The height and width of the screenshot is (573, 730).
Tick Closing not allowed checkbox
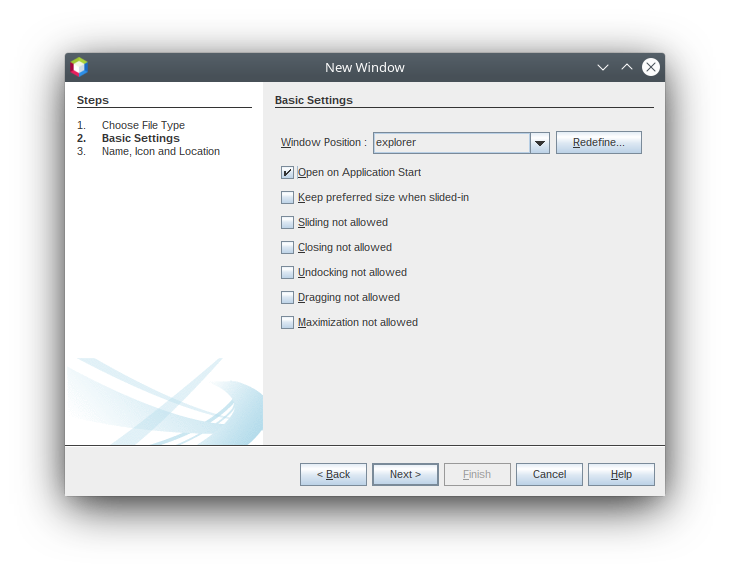tap(288, 248)
